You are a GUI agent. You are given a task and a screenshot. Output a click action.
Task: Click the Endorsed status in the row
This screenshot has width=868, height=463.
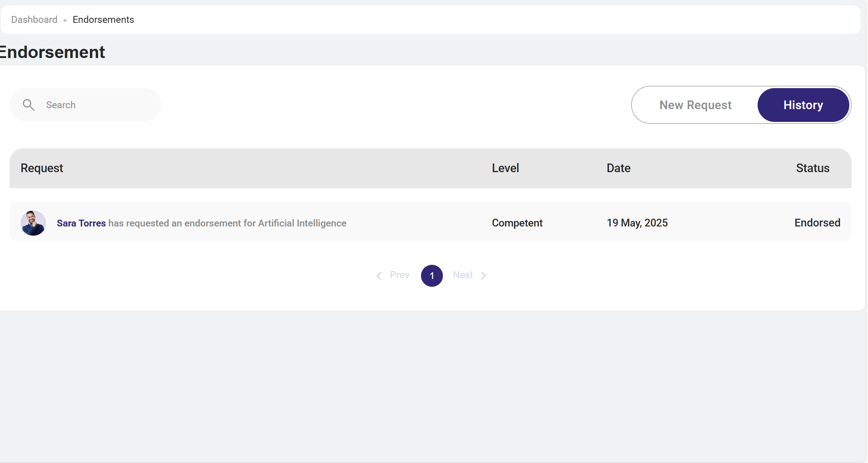pyautogui.click(x=817, y=223)
